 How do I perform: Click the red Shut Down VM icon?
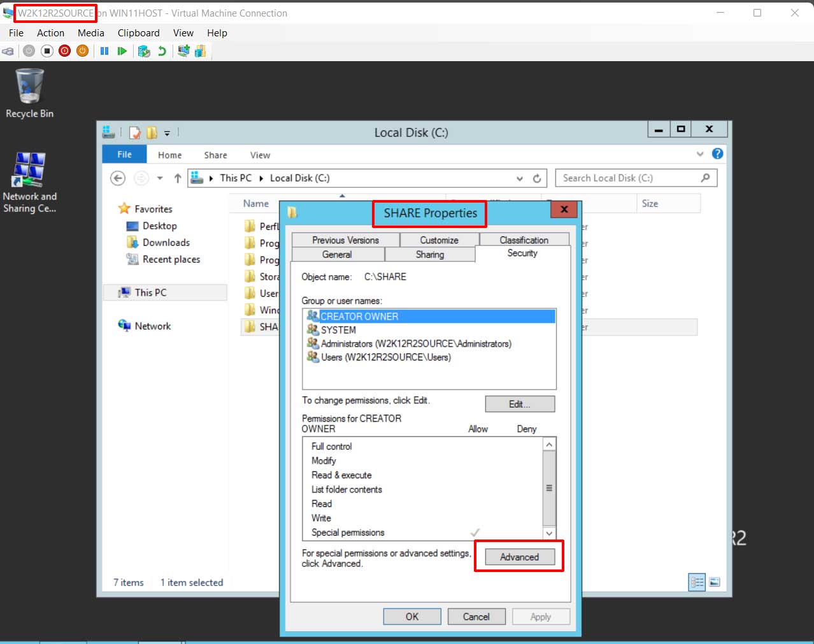pyautogui.click(x=64, y=51)
